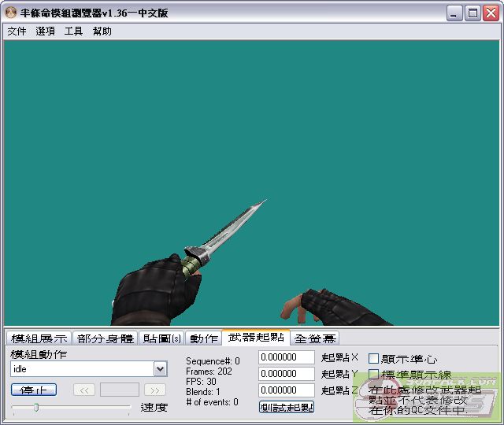Enable the 顯示準心 crosshair checkbox
The image size is (504, 425).
(374, 359)
